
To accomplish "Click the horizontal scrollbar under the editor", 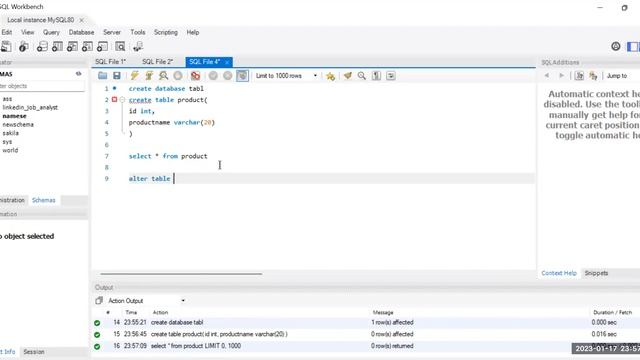I will coord(181,274).
